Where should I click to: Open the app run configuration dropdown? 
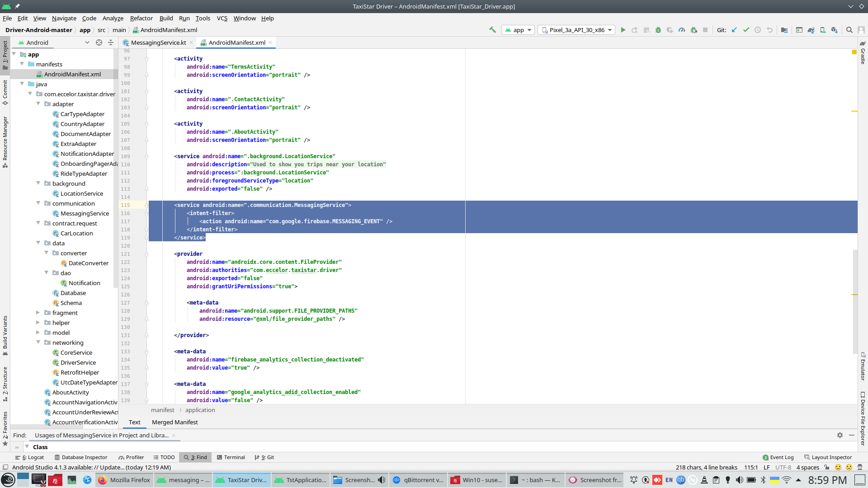519,30
